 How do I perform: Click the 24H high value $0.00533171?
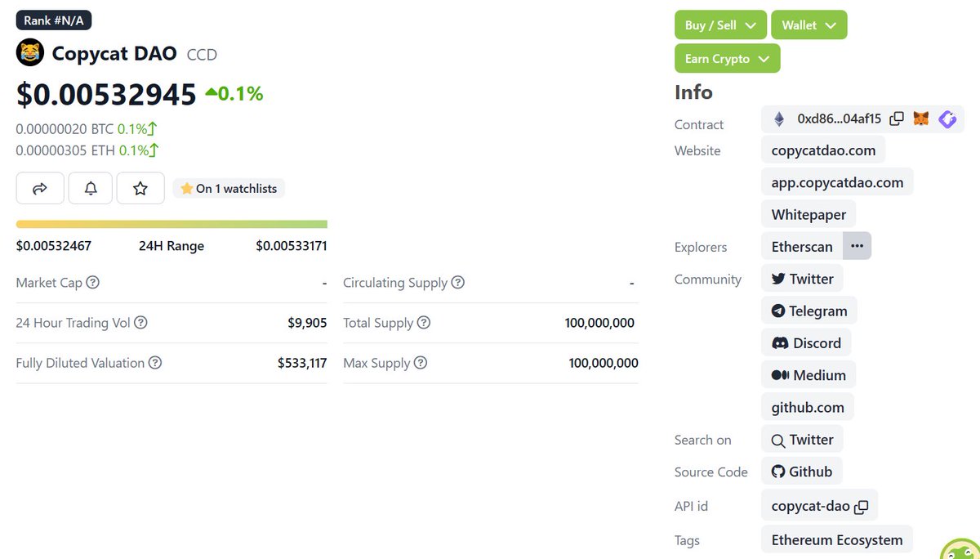click(x=292, y=246)
